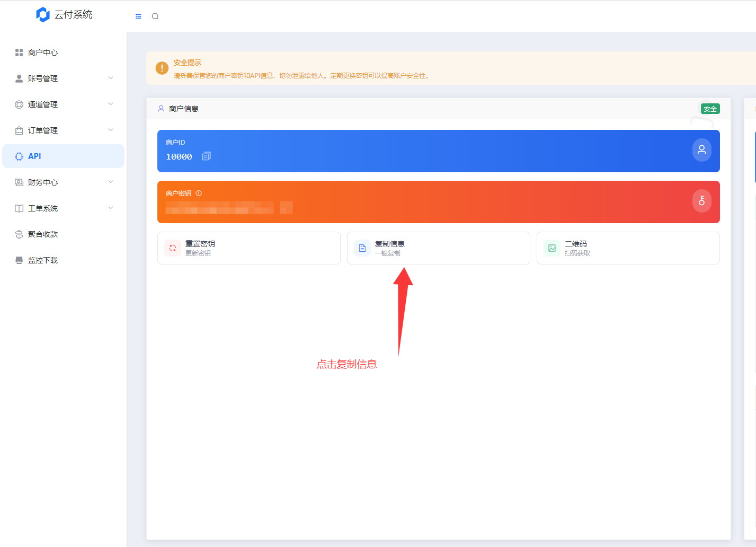Viewport: 756px width, 547px height.
Task: Click the API chip icon in sidebar
Action: (19, 156)
